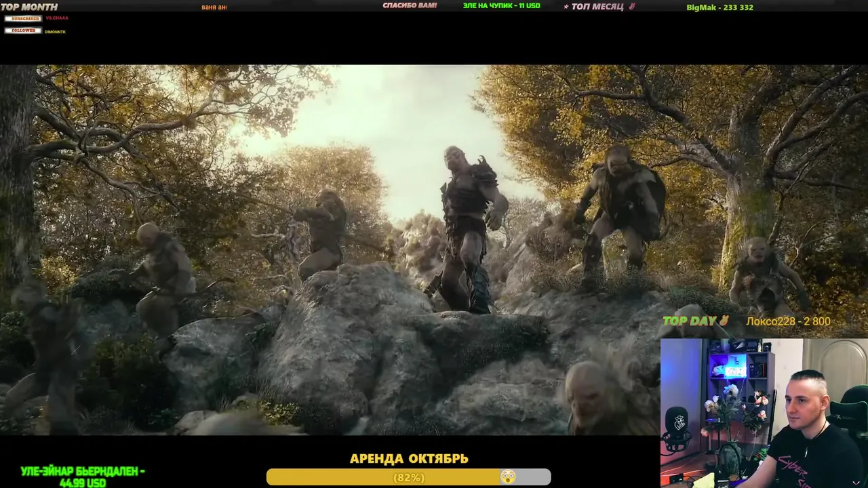
Task: Click the peace-hand icon beside TOP DAY
Action: click(x=724, y=321)
